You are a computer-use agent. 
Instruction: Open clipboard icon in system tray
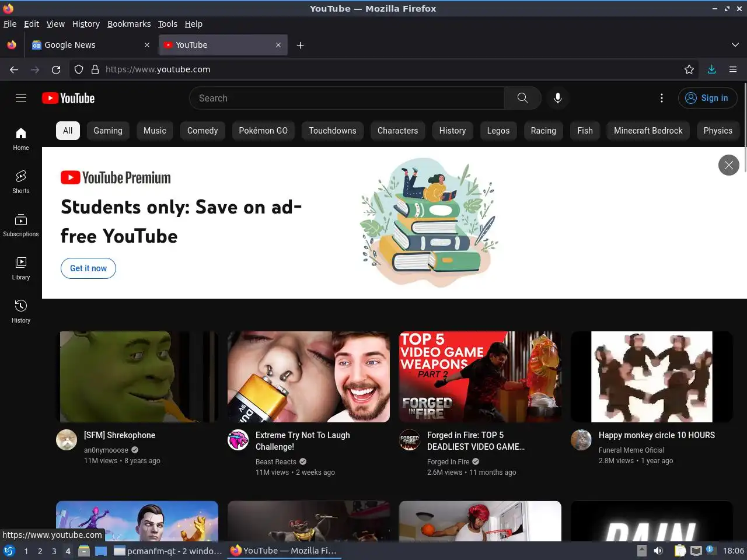680,551
